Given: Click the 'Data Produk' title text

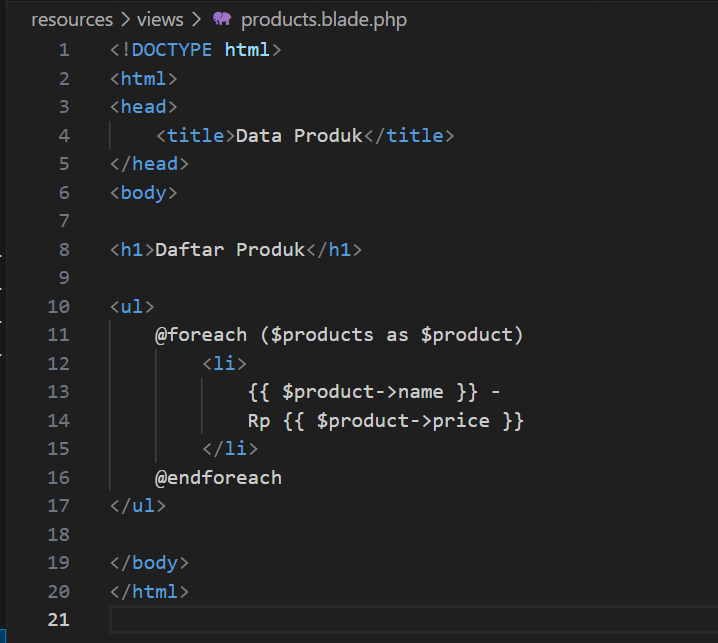Looking at the screenshot, I should [299, 136].
